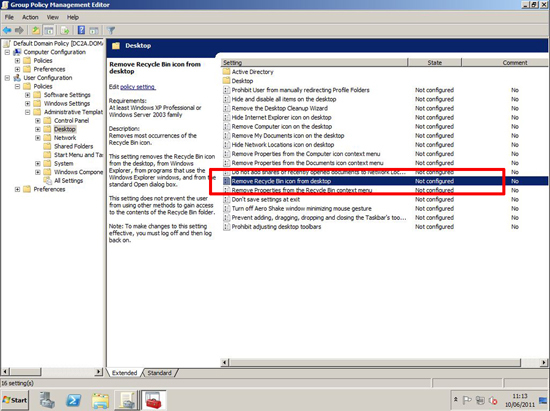
Task: Click policy icon beside Don't save settings at exit
Action: 227,199
